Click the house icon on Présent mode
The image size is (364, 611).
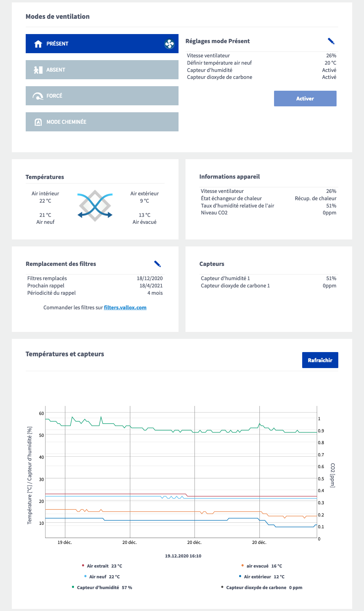(38, 44)
